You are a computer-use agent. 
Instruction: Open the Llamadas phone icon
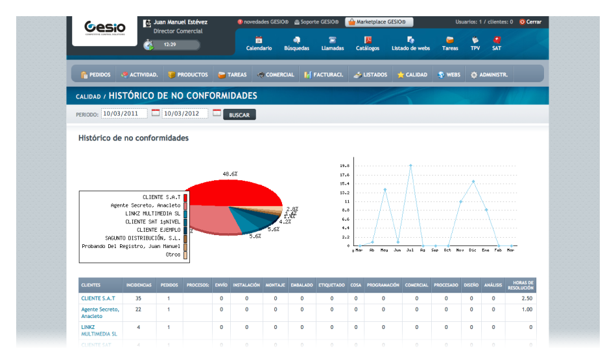coord(333,40)
